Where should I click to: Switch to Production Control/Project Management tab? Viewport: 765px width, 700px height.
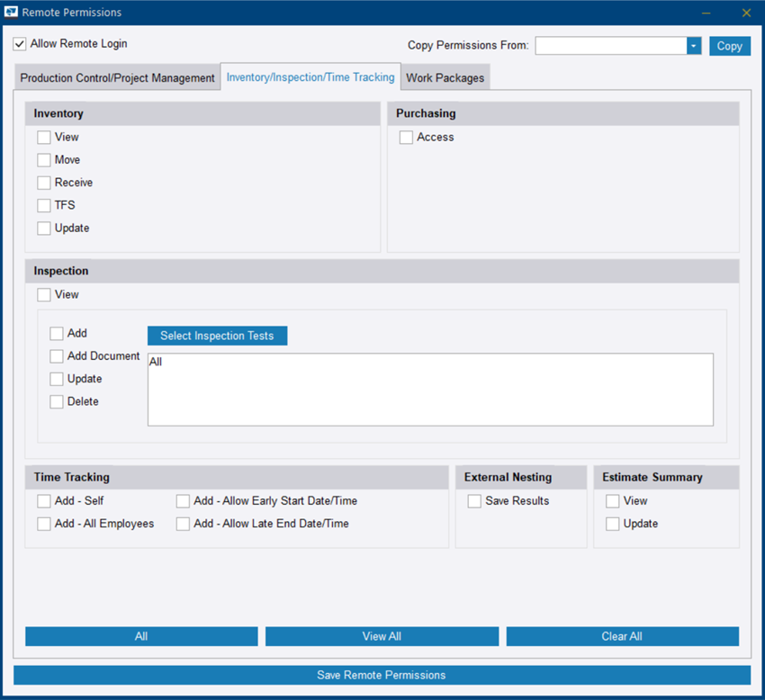(x=117, y=78)
